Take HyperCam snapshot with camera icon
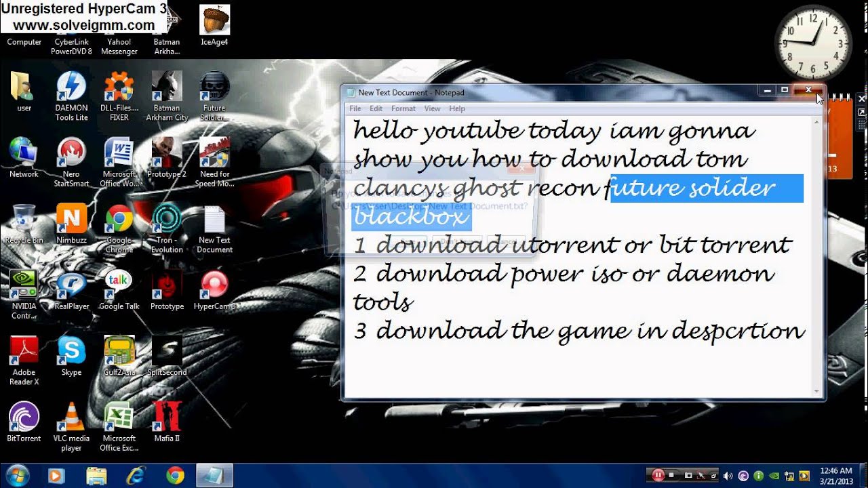The image size is (868, 488). (x=688, y=475)
